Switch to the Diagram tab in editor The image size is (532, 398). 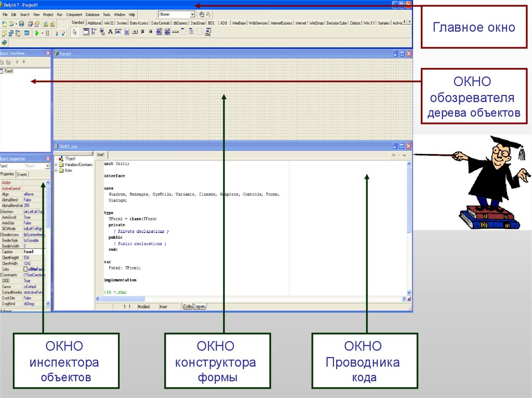[199, 307]
